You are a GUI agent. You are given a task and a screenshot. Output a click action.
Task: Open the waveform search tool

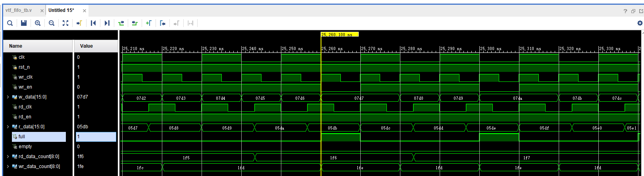pyautogui.click(x=10, y=23)
